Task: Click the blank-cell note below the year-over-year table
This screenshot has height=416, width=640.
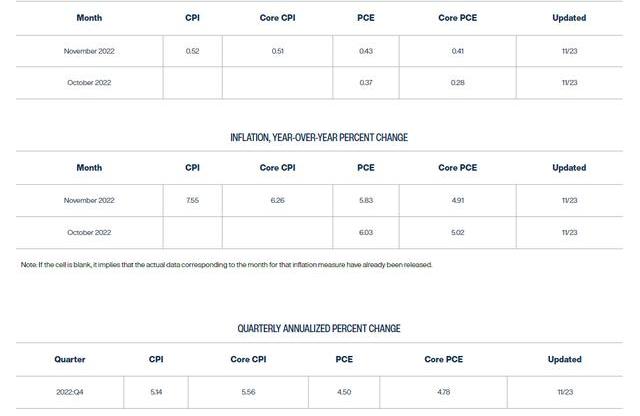Action: pyautogui.click(x=226, y=265)
